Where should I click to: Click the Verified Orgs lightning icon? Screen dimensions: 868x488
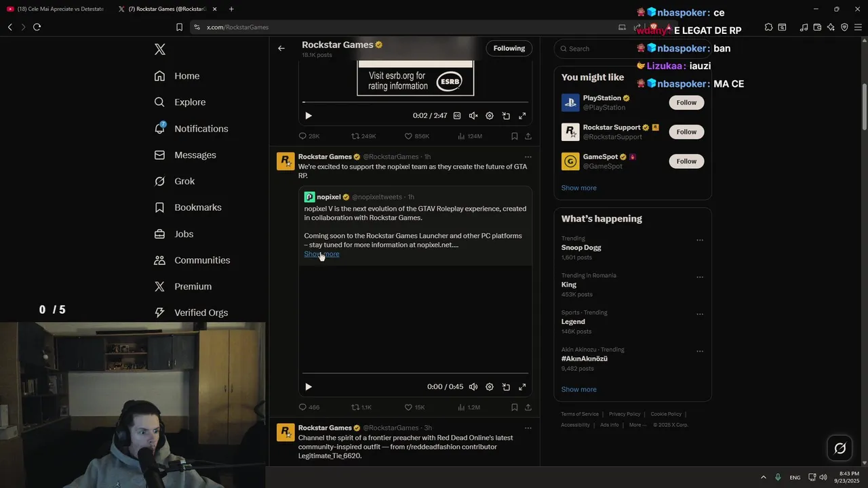click(159, 312)
